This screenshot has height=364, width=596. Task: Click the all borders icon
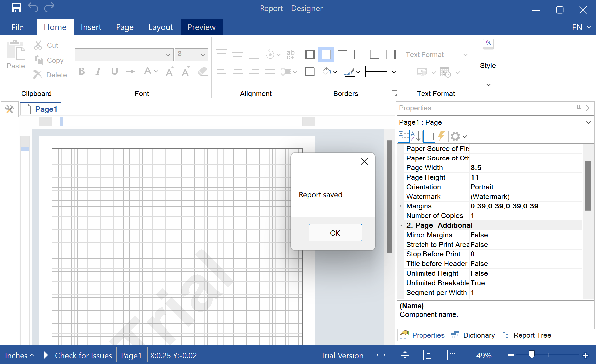(x=310, y=55)
